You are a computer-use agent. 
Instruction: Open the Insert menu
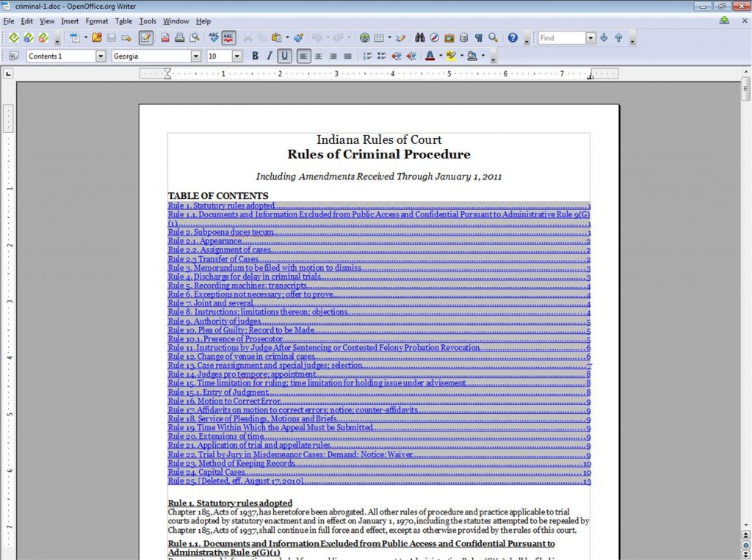click(x=70, y=21)
